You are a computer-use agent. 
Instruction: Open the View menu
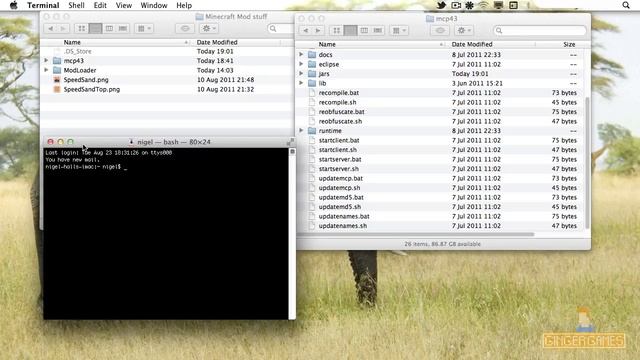[124, 5]
